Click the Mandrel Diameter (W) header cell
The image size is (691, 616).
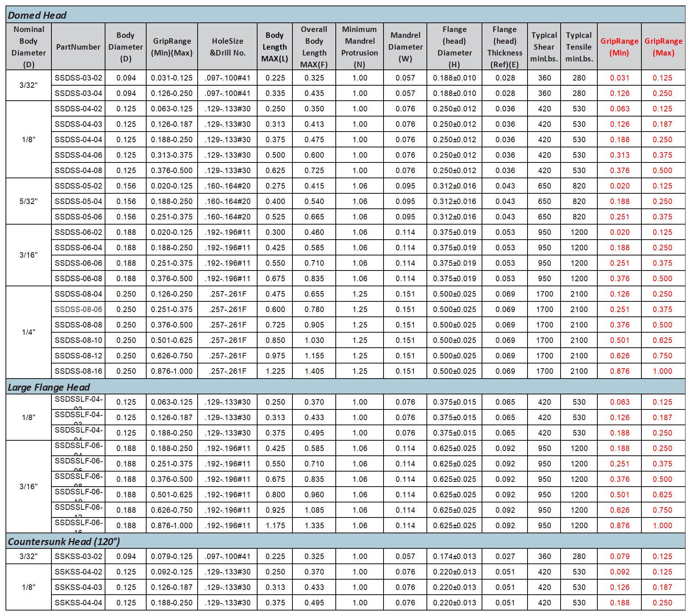click(x=405, y=47)
